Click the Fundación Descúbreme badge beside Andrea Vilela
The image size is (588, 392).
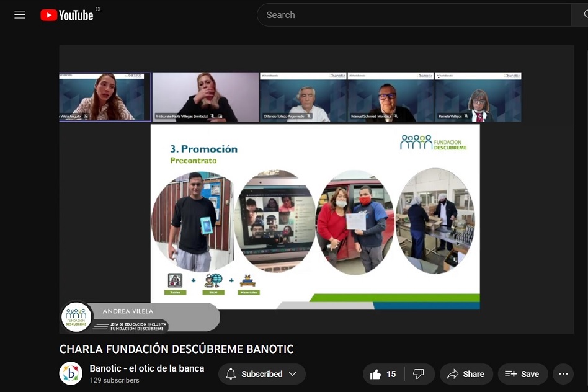[77, 317]
